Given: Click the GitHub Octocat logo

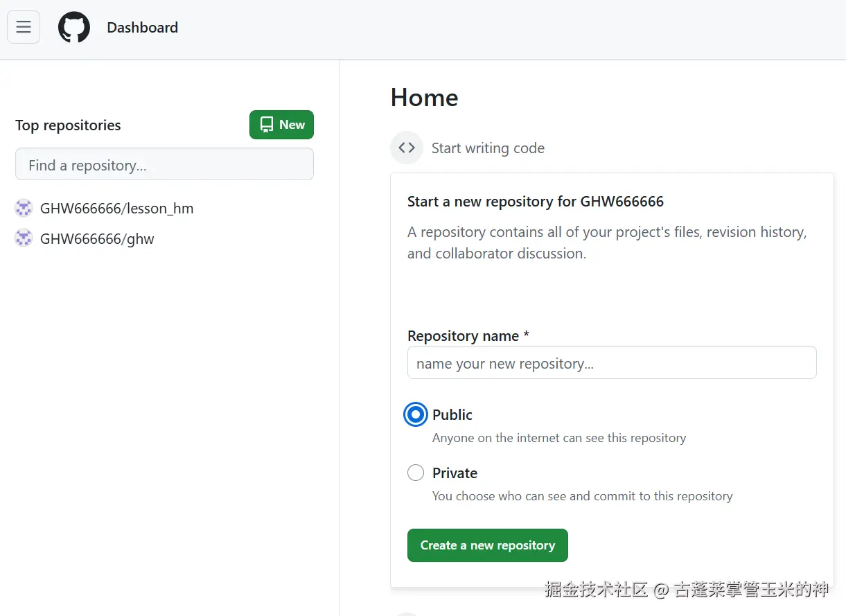Looking at the screenshot, I should (73, 28).
